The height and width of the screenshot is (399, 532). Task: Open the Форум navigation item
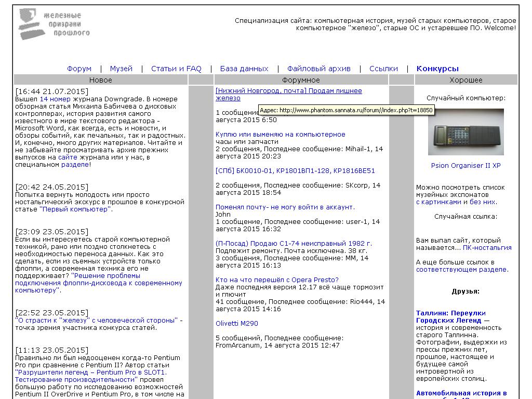79,69
